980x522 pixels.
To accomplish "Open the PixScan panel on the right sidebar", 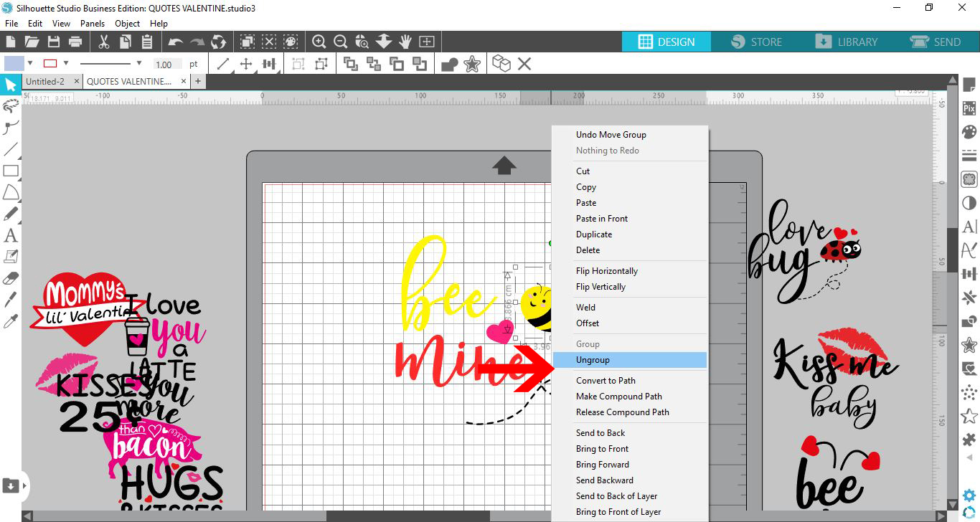I will [969, 108].
